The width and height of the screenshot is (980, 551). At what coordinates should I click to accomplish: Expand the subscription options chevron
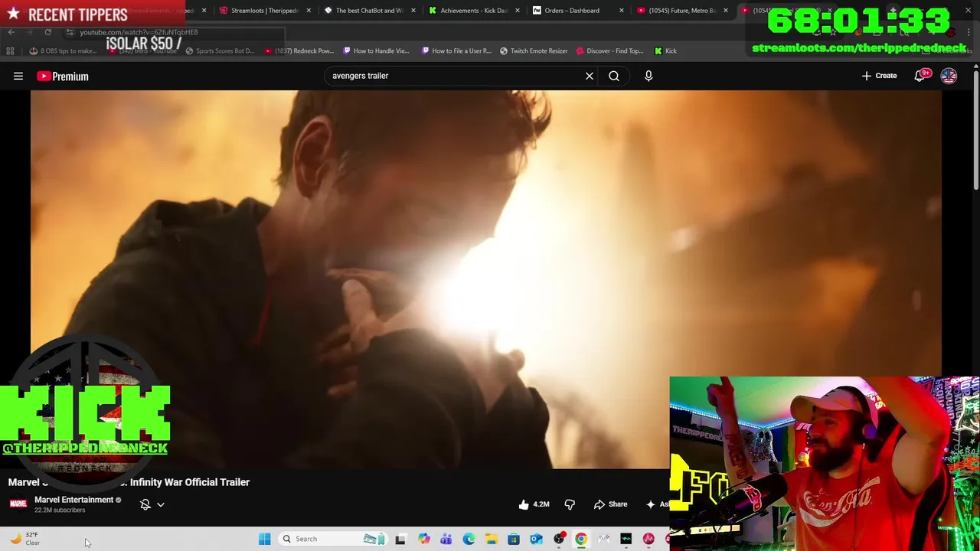click(x=161, y=504)
